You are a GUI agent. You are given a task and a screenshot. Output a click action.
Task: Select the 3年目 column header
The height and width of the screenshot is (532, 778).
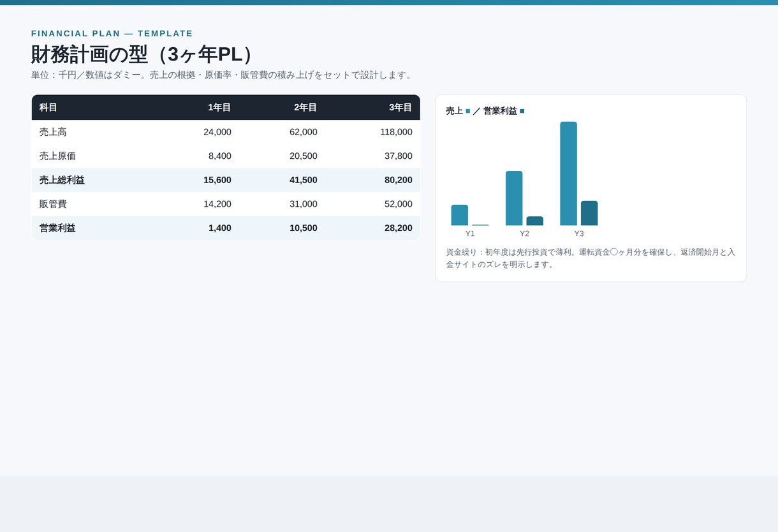pyautogui.click(x=400, y=107)
